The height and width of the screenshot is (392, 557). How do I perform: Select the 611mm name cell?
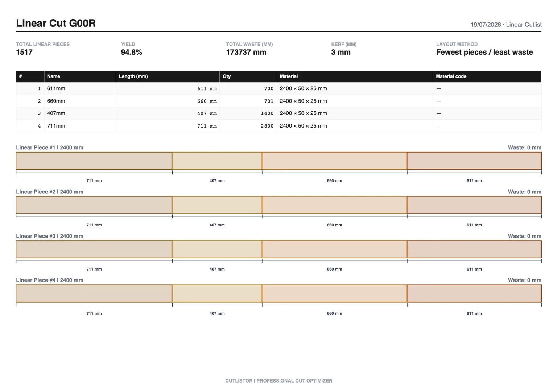click(x=80, y=88)
